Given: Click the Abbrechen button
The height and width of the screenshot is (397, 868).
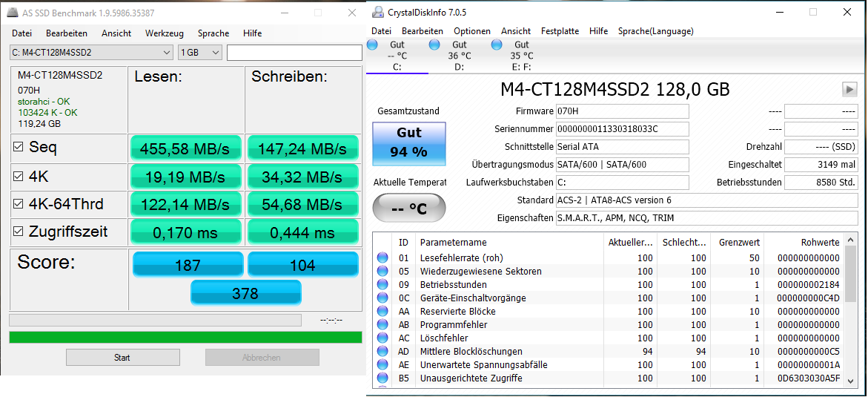Looking at the screenshot, I should 262,358.
